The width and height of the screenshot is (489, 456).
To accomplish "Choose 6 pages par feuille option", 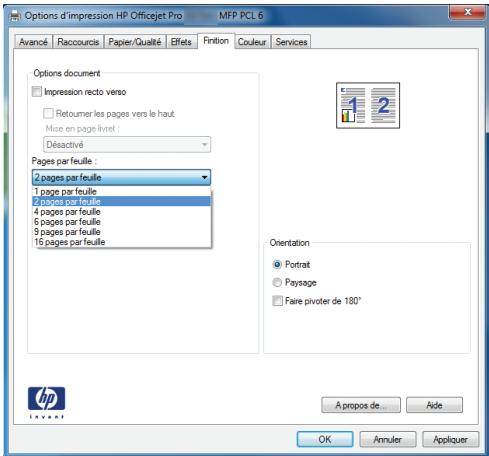I will click(122, 222).
